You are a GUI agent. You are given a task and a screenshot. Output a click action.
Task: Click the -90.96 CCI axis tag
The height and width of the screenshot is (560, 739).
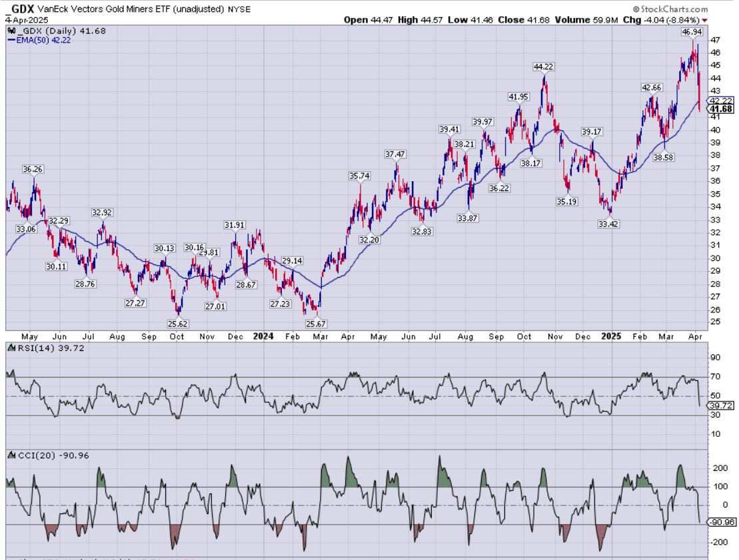pyautogui.click(x=722, y=522)
